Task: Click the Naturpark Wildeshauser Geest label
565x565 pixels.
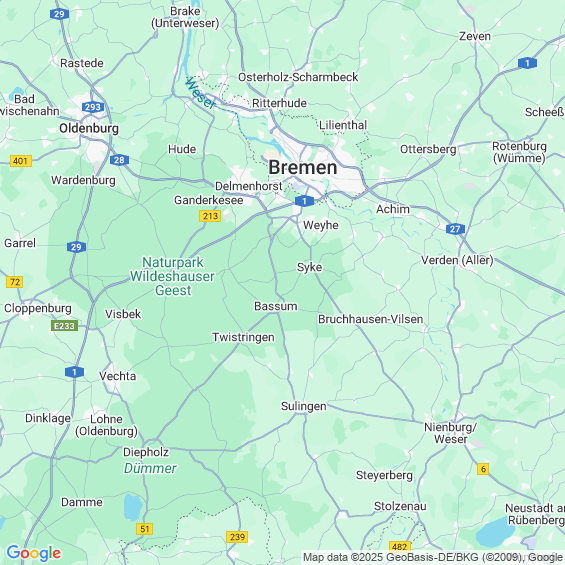Action: click(x=173, y=276)
